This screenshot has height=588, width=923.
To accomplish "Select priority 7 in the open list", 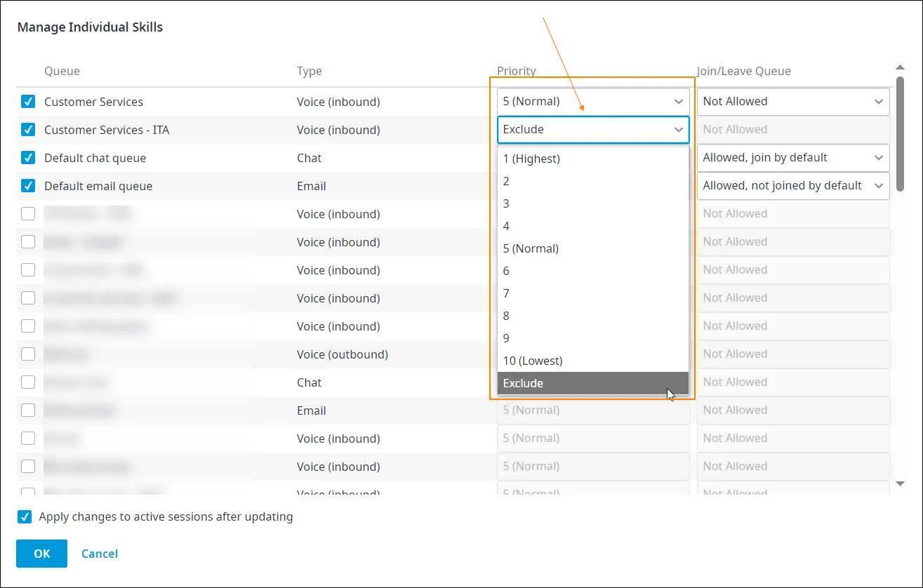I will coord(593,293).
